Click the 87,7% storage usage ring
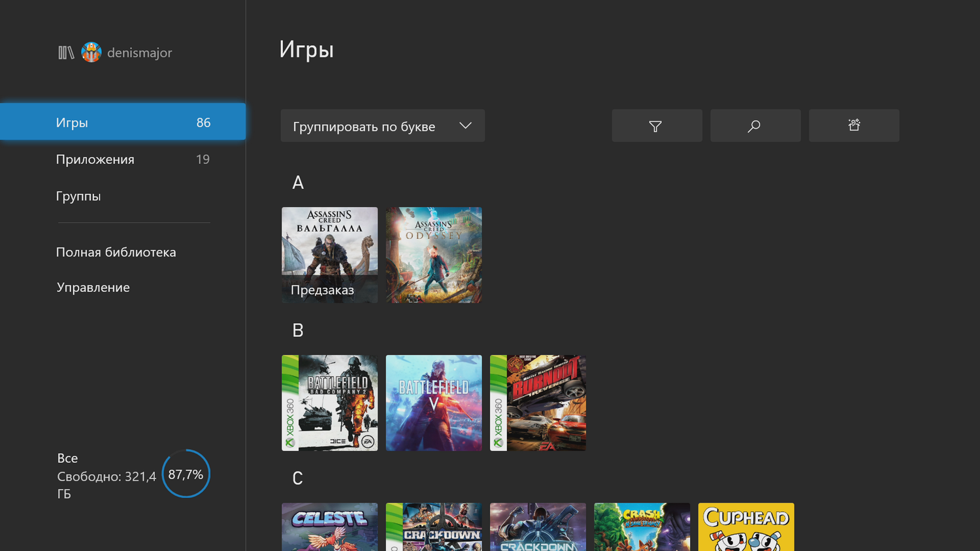 (x=186, y=474)
